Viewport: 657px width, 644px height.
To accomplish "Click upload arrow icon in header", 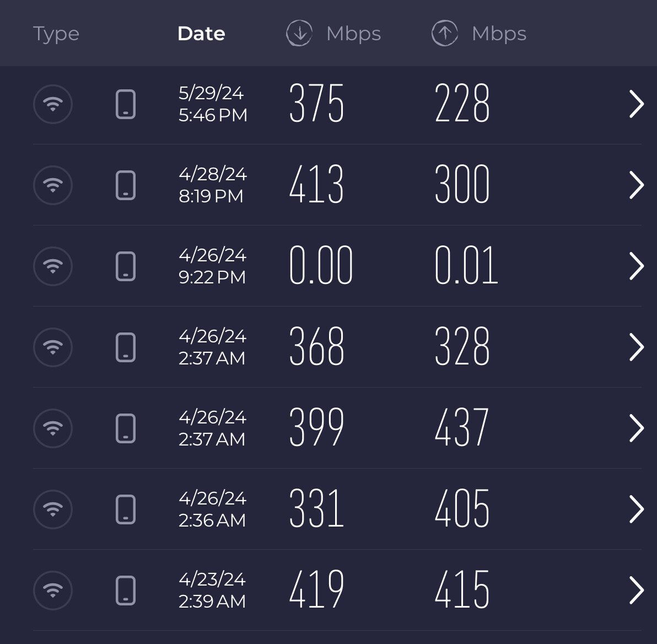I will (445, 34).
